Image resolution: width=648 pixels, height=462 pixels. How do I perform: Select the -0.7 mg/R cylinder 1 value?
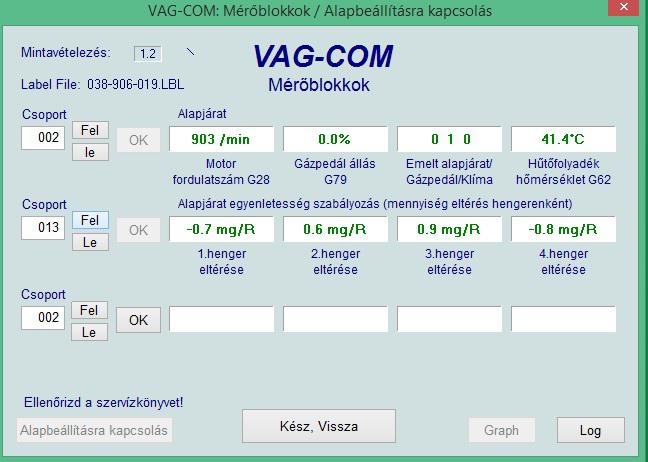tap(221, 229)
